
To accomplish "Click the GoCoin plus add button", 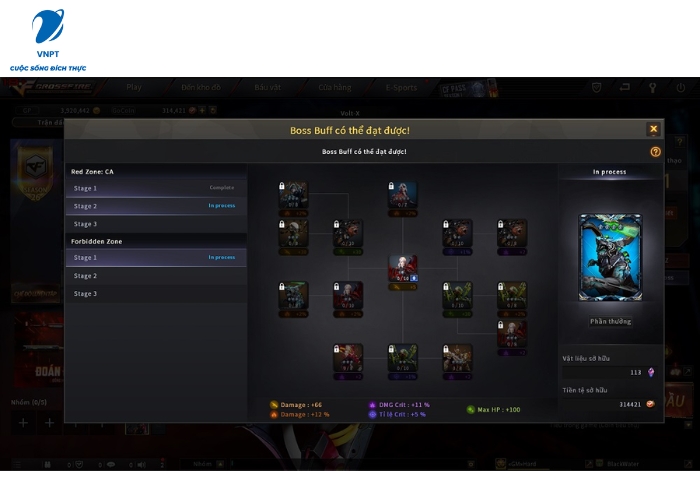I will [202, 110].
